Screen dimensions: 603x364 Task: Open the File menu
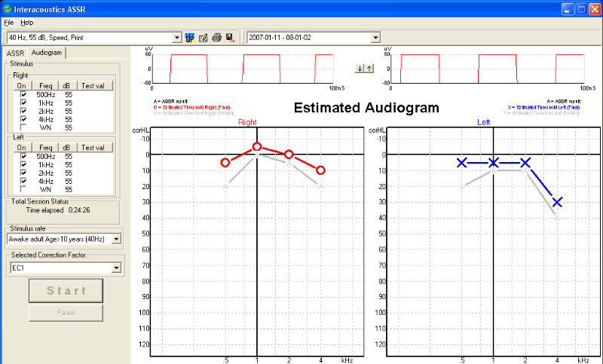9,23
